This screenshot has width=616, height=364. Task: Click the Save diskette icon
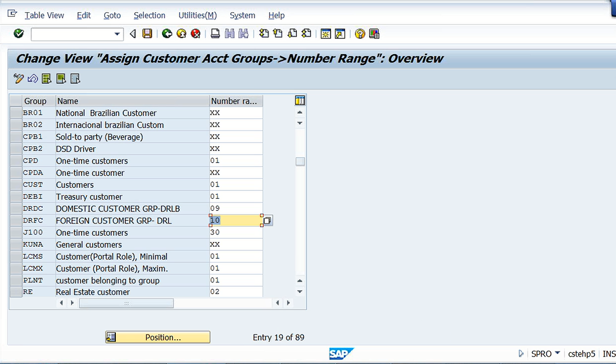click(x=147, y=34)
